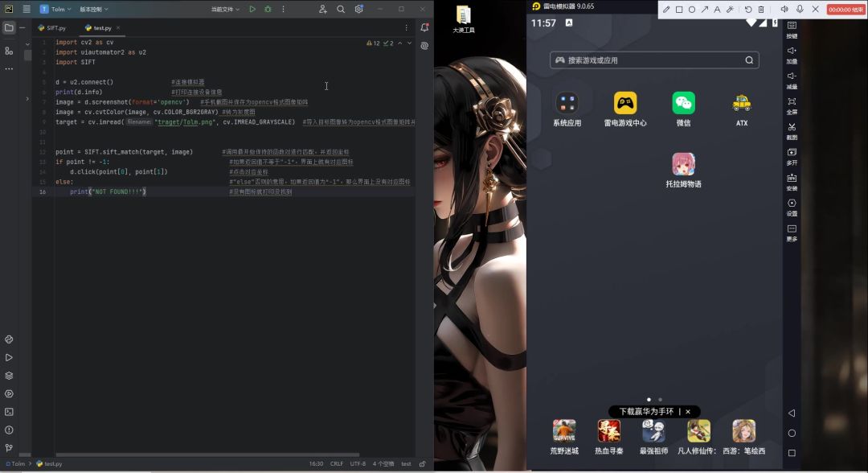Expand the Tolm project dropdown
The height and width of the screenshot is (473, 868).
(x=55, y=10)
